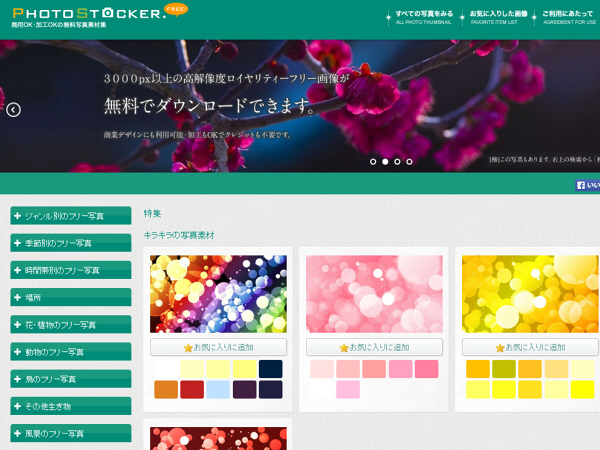Screen dimensions: 600x450
Task: Pick the light blue swatch under rainbow image
Action: (218, 390)
